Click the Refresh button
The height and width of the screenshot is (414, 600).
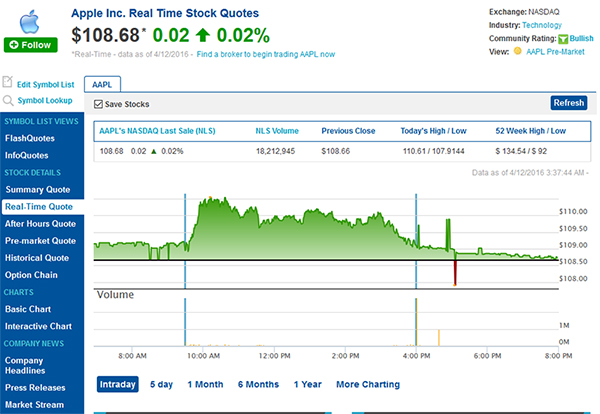coord(569,103)
